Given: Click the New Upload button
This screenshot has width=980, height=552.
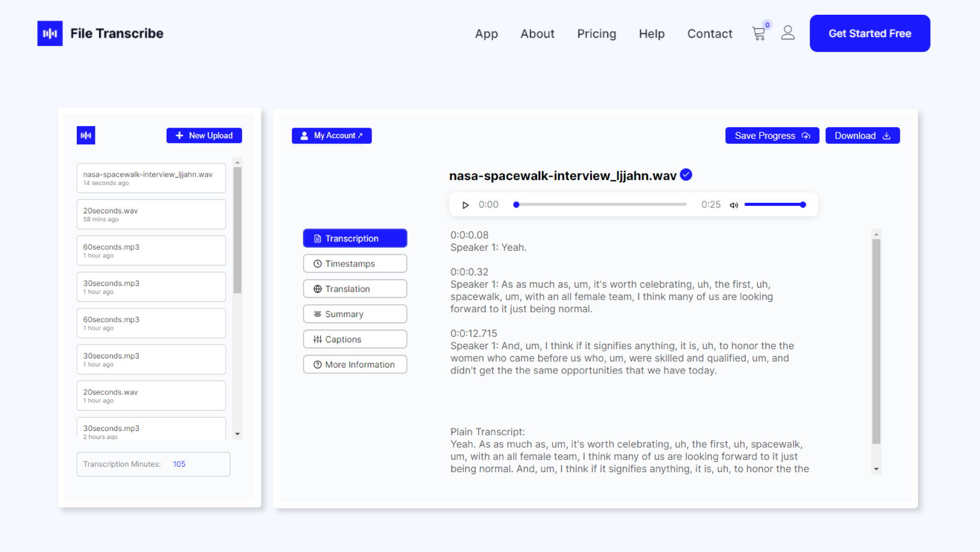Looking at the screenshot, I should coord(204,136).
